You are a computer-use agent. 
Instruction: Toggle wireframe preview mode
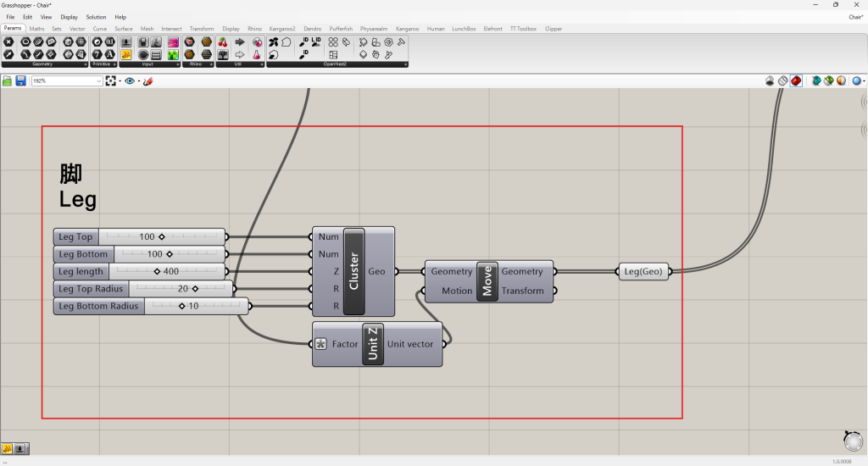click(x=783, y=80)
